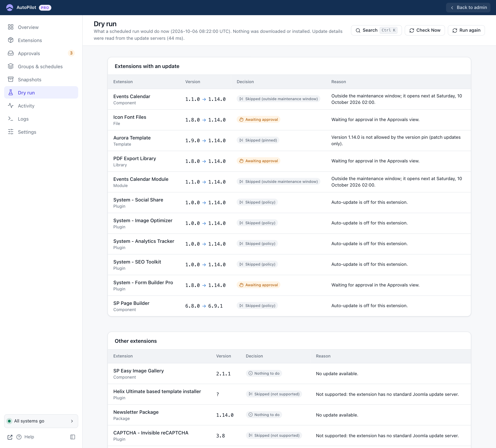Click Awaiting approval badge for Icon Font Files

(x=258, y=120)
